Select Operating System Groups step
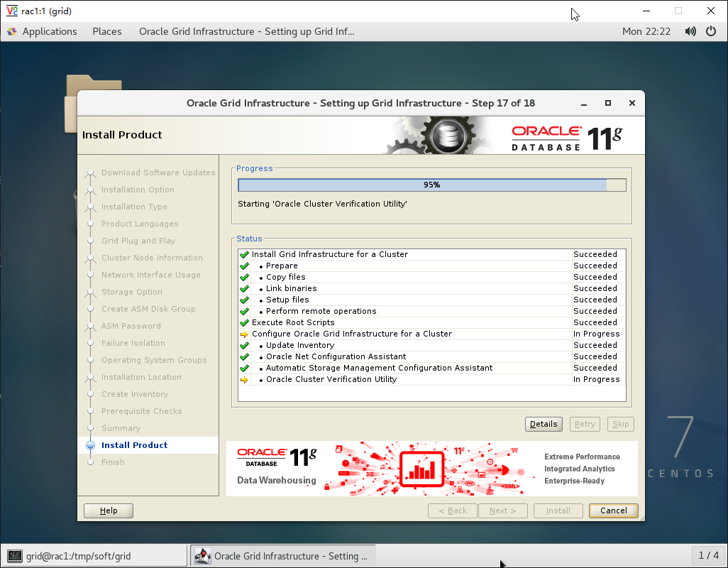Viewport: 728px width, 568px height. [154, 360]
